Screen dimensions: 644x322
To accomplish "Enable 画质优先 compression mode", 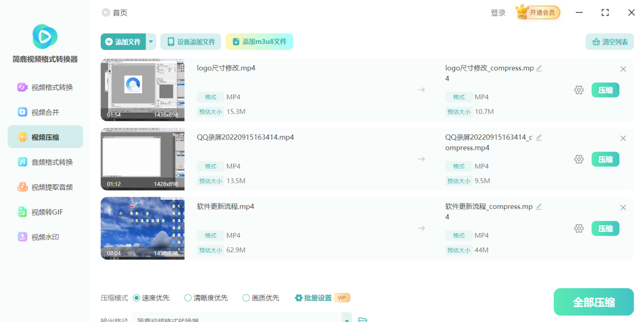I will [246, 298].
